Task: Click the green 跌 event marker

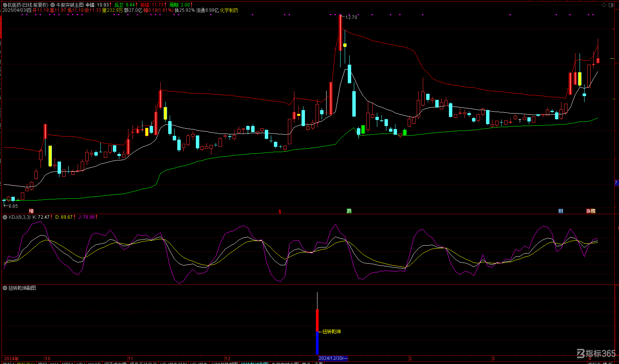Action: tap(349, 211)
